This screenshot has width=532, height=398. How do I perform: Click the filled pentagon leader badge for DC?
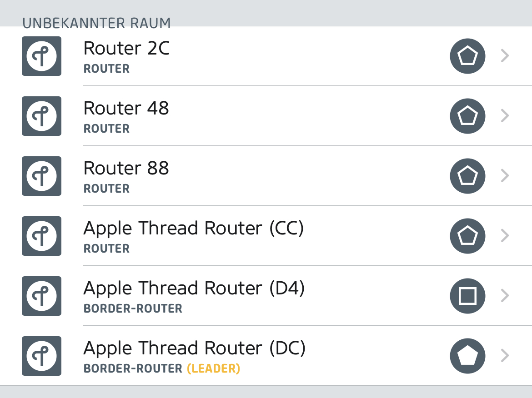467,356
